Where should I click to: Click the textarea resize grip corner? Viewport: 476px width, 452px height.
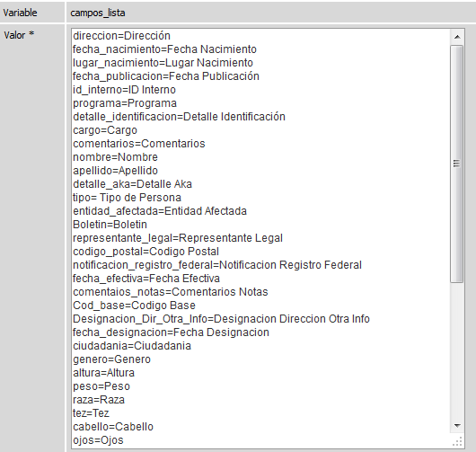[457, 440]
